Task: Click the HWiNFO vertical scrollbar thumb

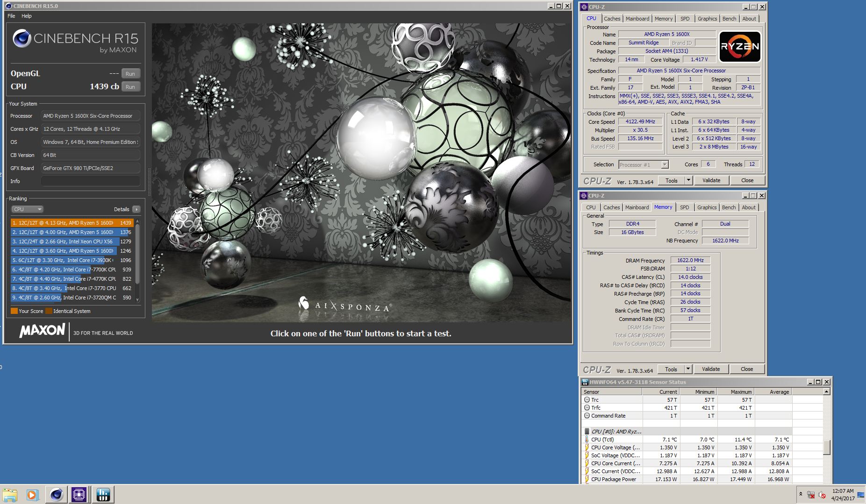Action: click(x=826, y=447)
